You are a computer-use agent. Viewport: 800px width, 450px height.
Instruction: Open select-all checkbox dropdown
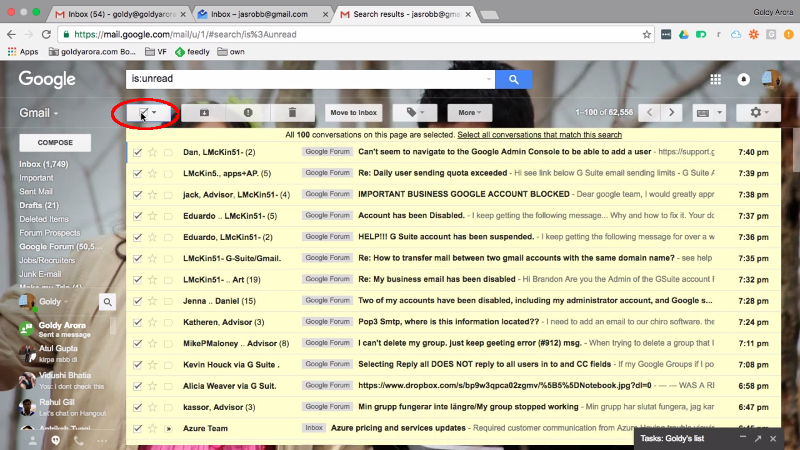click(x=154, y=112)
